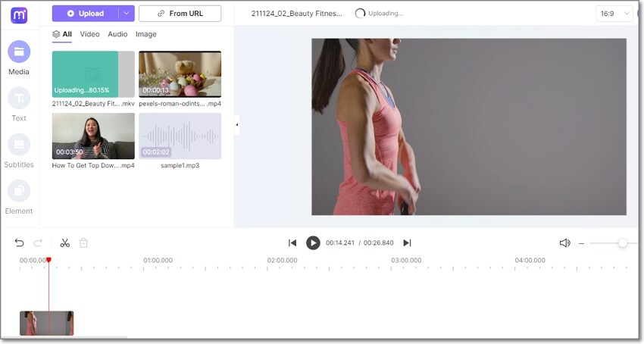Collapse the media panel with the arrow handle
This screenshot has width=644, height=344.
[x=236, y=124]
